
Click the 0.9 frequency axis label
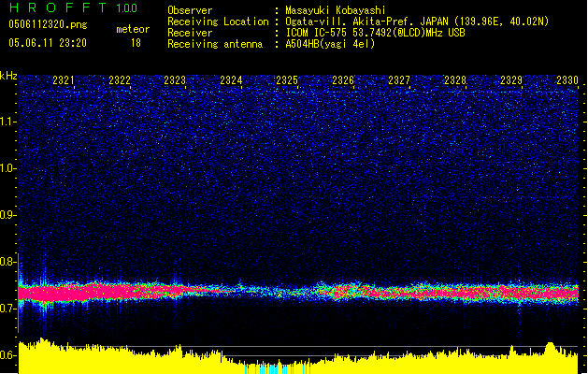click(x=8, y=215)
